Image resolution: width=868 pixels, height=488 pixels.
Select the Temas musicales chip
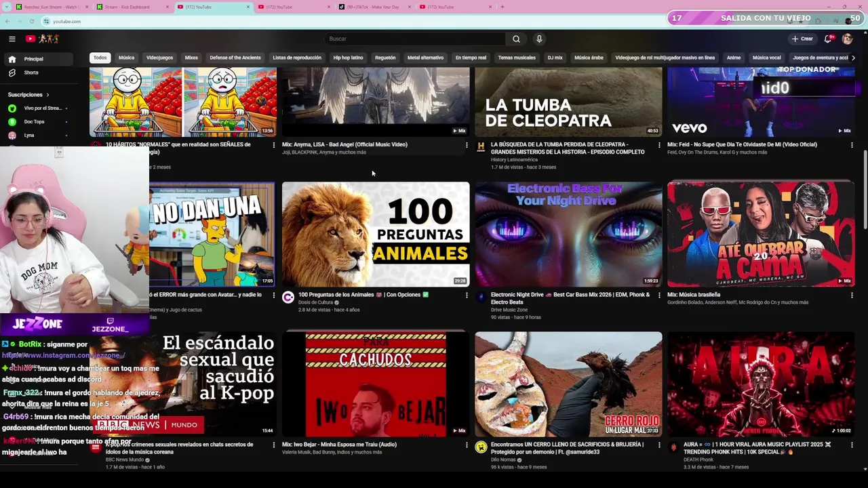click(517, 58)
